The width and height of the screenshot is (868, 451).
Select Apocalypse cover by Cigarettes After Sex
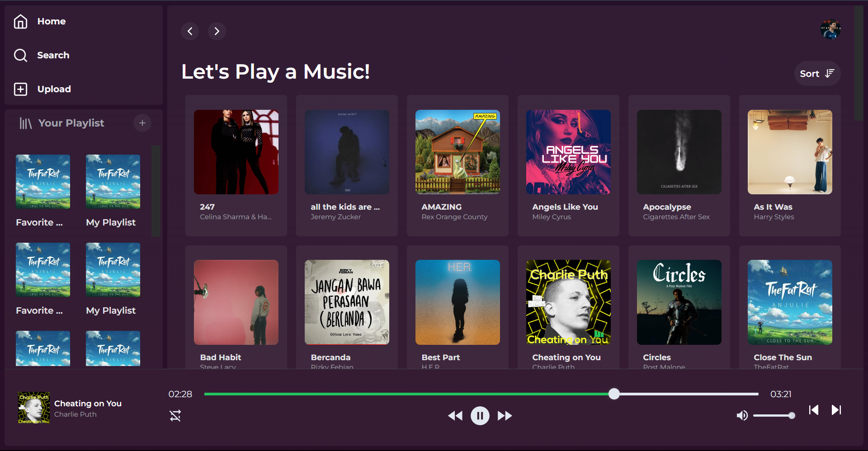point(679,152)
